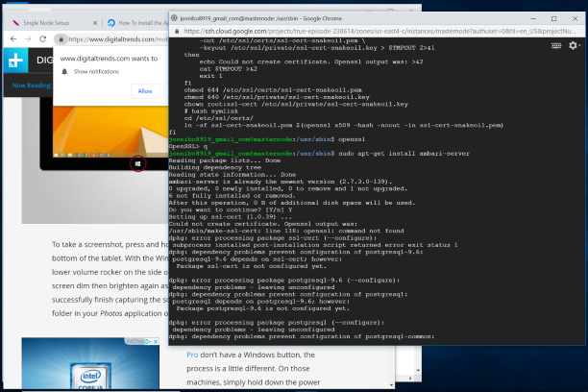Click the bell icon in notification prompt
588x392 pixels.
pos(64,72)
